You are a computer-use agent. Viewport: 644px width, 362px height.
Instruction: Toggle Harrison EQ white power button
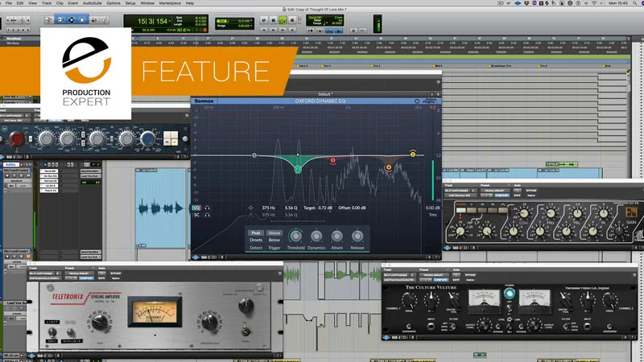click(x=460, y=210)
